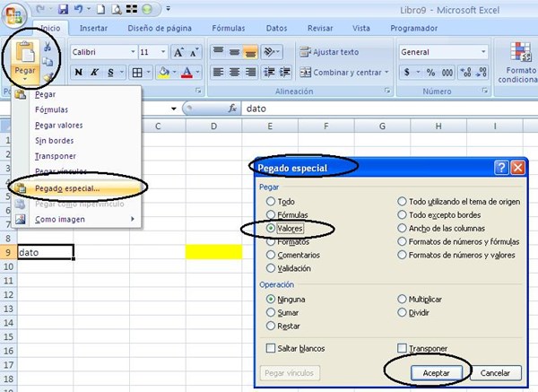
Task: Decrease the indent level
Action: (x=269, y=73)
